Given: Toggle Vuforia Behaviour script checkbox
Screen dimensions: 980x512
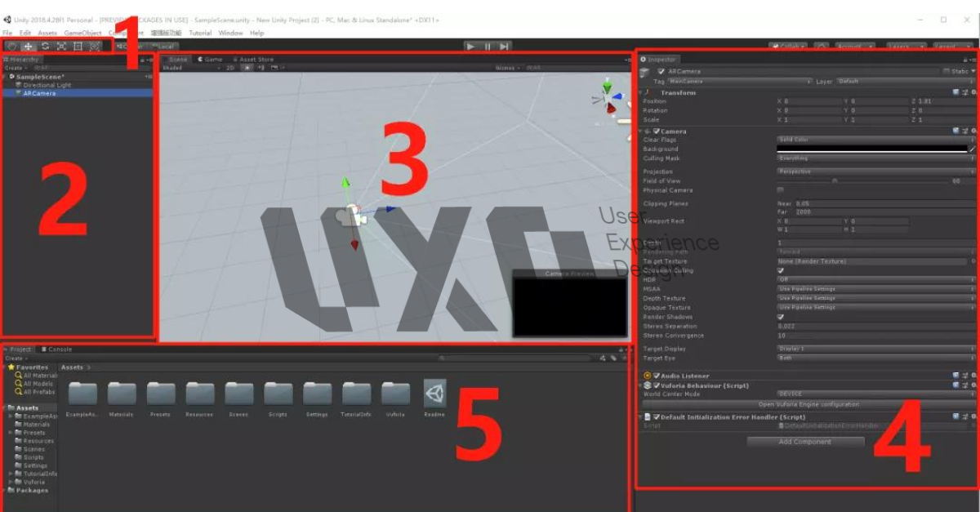Looking at the screenshot, I should point(657,385).
